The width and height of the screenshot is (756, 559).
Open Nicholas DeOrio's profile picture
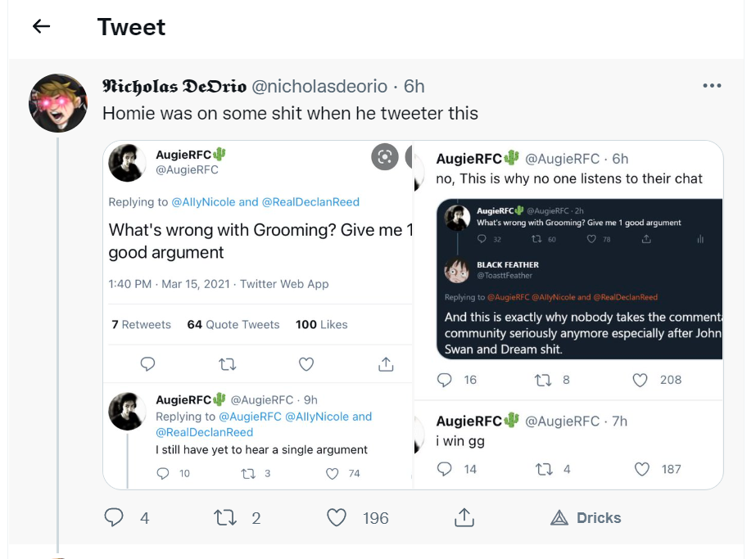coord(58,103)
